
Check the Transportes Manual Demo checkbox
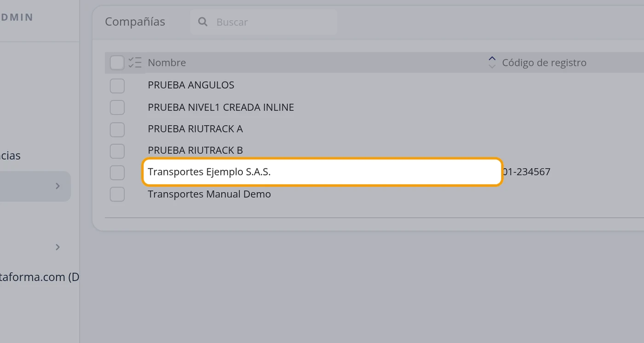(x=117, y=194)
